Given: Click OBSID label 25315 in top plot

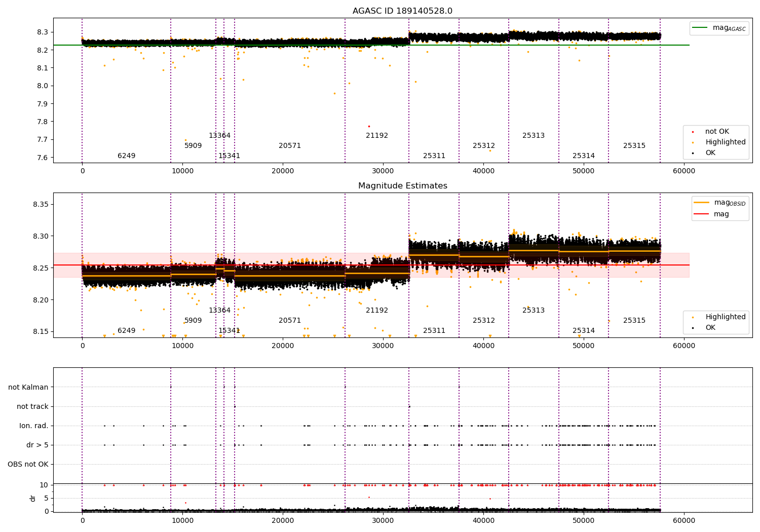Looking at the screenshot, I should point(634,146).
